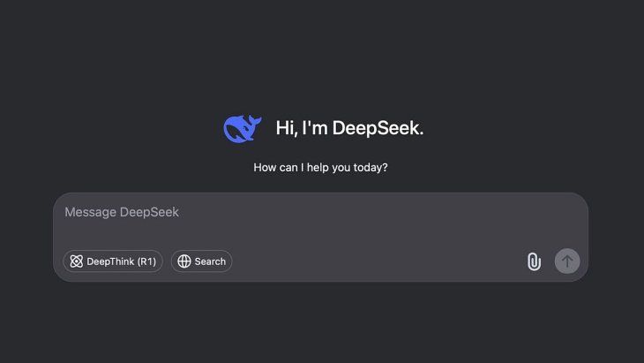Click the blue DeepSeek whale logo

click(243, 129)
